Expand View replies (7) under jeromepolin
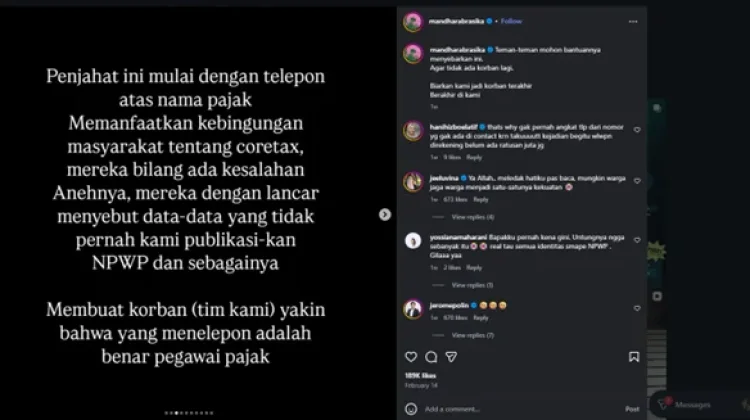750x420 pixels. 473,335
